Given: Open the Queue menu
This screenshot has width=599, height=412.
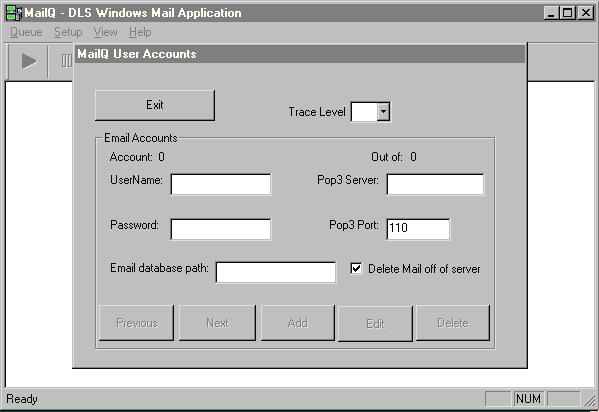Looking at the screenshot, I should tap(26, 32).
